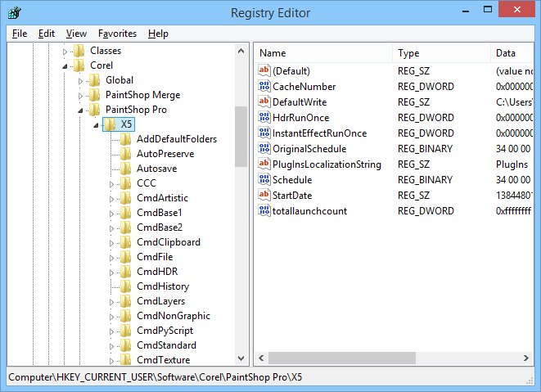Viewport: 541px width, 392px height.
Task: Expand the PaintShop Merge key
Action: [80, 96]
